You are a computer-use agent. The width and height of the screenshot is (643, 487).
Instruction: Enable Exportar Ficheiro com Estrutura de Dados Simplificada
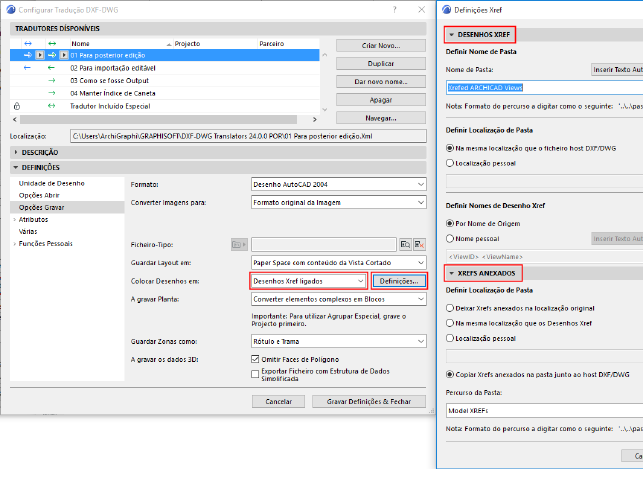(255, 374)
